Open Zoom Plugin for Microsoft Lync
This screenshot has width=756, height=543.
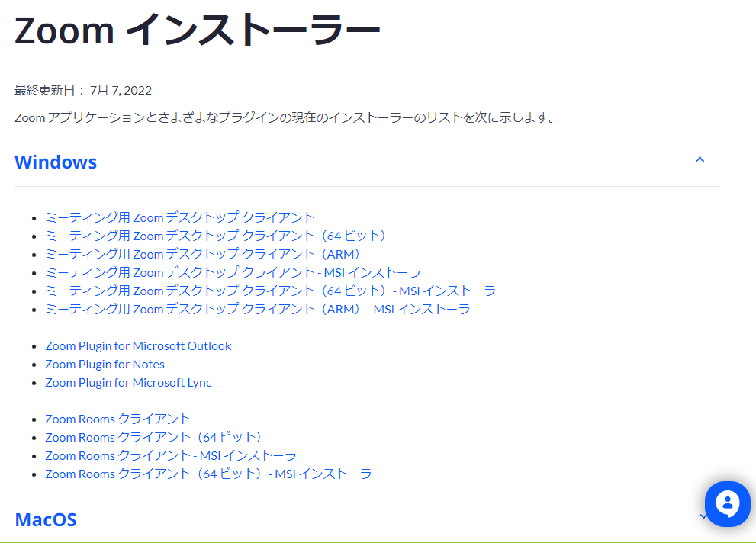pyautogui.click(x=128, y=382)
